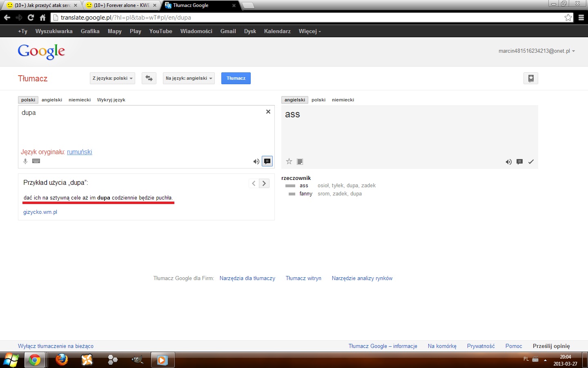Open 'Tłumacz witryn' link

pos(303,278)
